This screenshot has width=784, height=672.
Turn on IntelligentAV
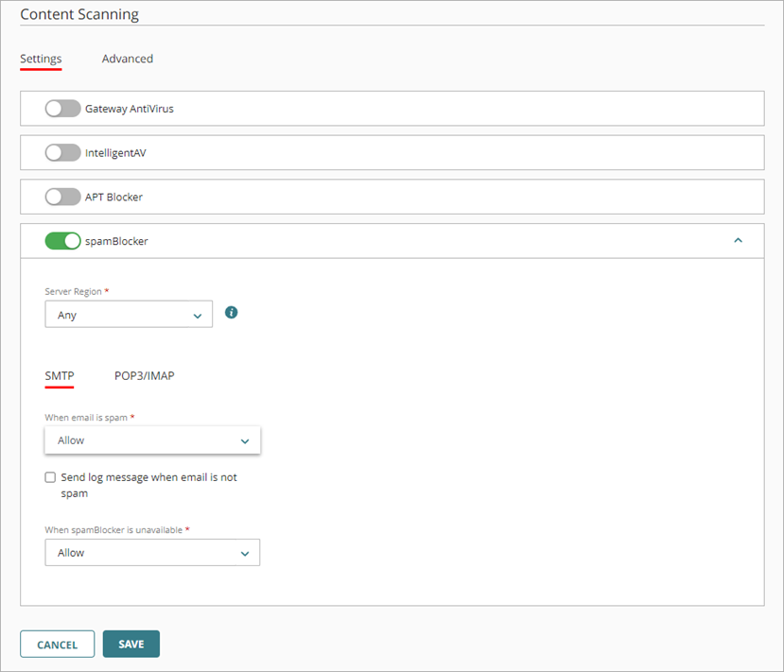pyautogui.click(x=62, y=152)
